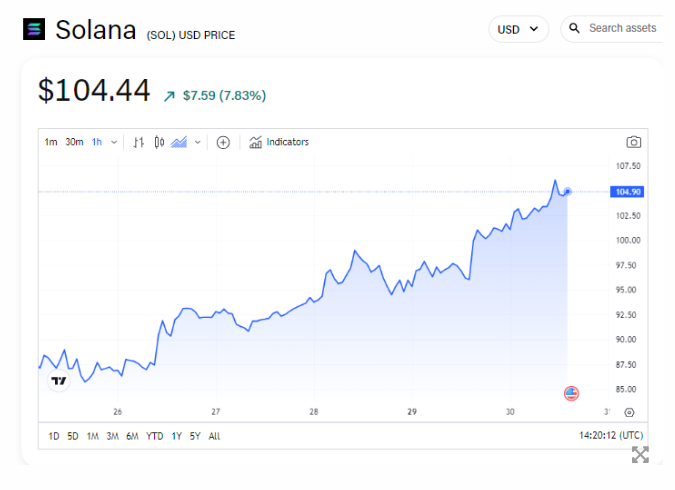Screen dimensions: 675x490
Task: Show the 1D date range
Action: pos(53,436)
